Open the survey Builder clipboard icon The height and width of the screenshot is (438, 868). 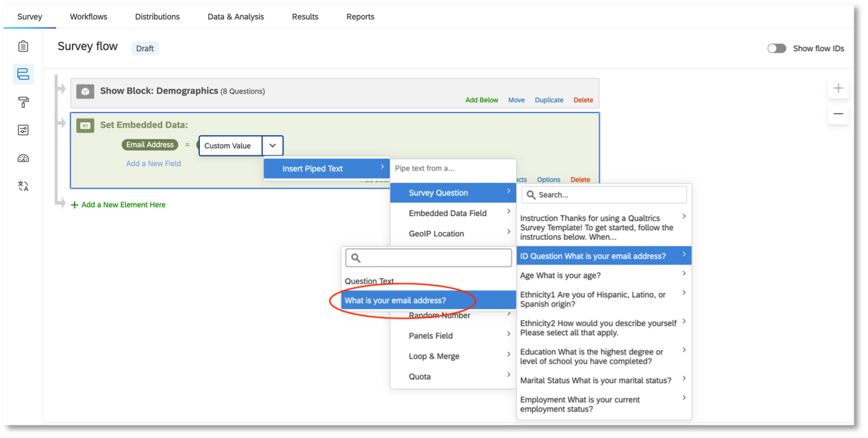(22, 45)
